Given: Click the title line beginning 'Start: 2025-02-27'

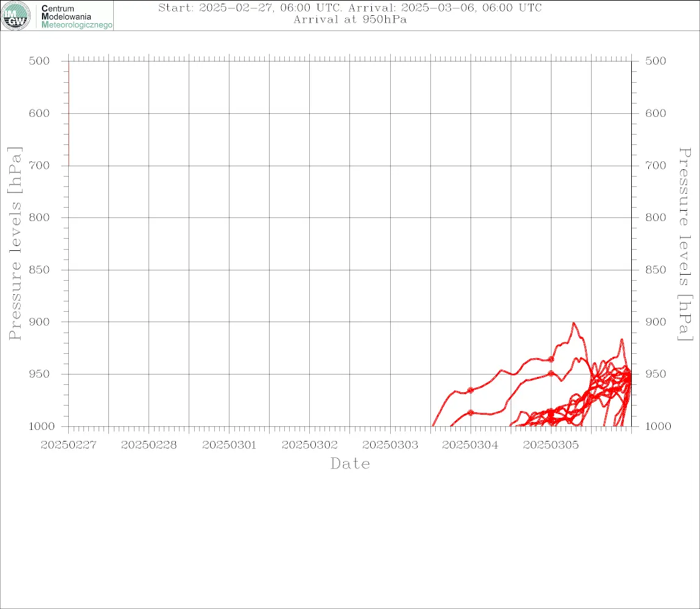Looking at the screenshot, I should (x=350, y=7).
